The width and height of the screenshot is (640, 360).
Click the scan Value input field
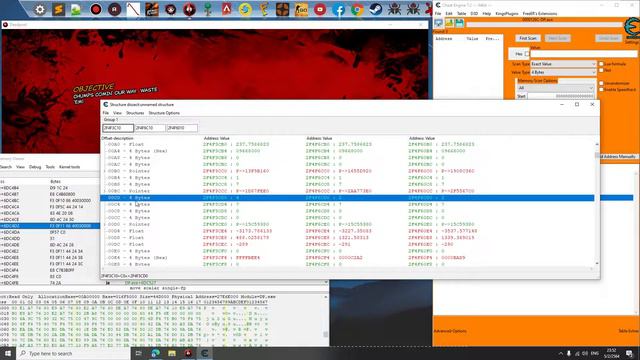(584, 54)
